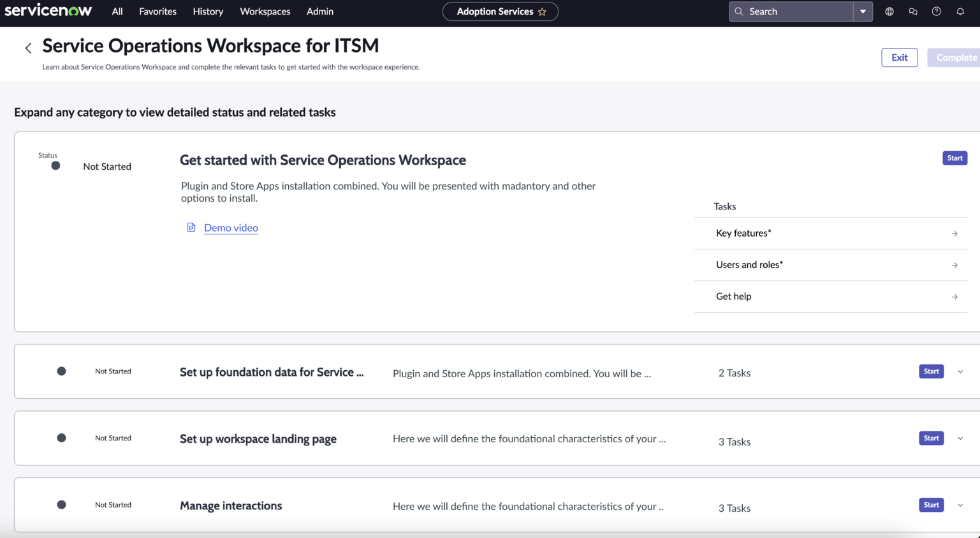Click the 3 Tasks count for workspace landing page
Viewport: 980px width, 538px height.
(x=735, y=442)
